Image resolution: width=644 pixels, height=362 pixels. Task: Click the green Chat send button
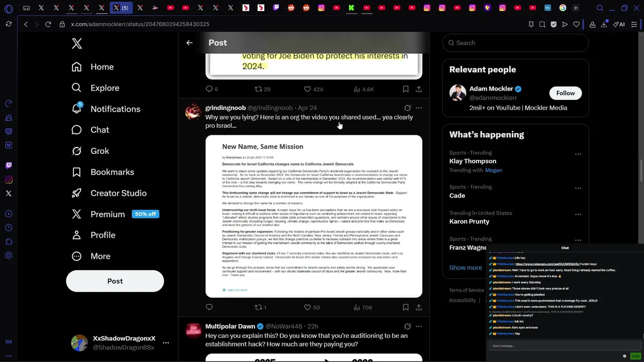pos(635,356)
